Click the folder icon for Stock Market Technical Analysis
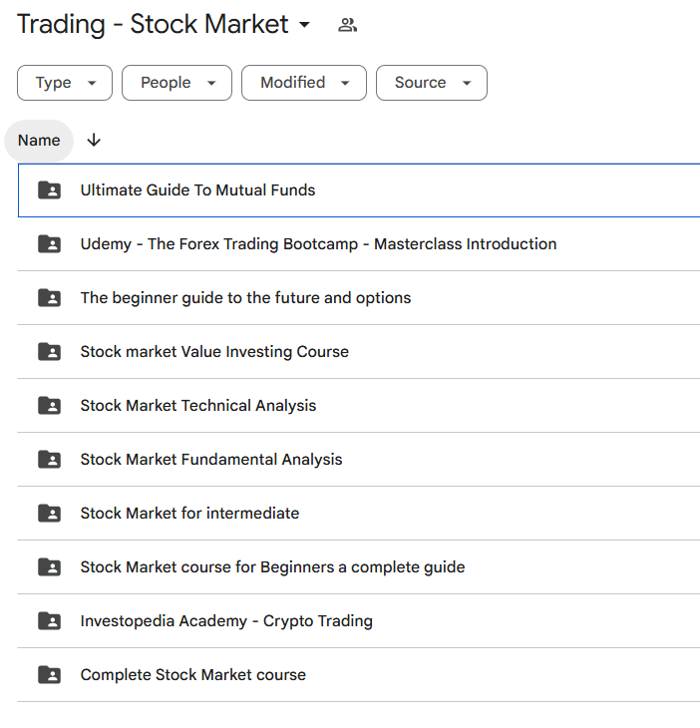The image size is (700, 728). (x=49, y=406)
